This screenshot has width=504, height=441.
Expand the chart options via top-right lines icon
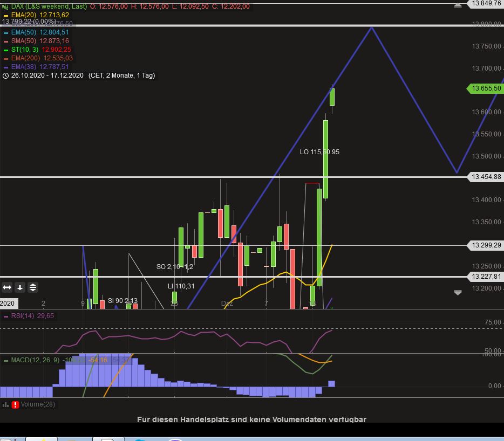(458, 5)
